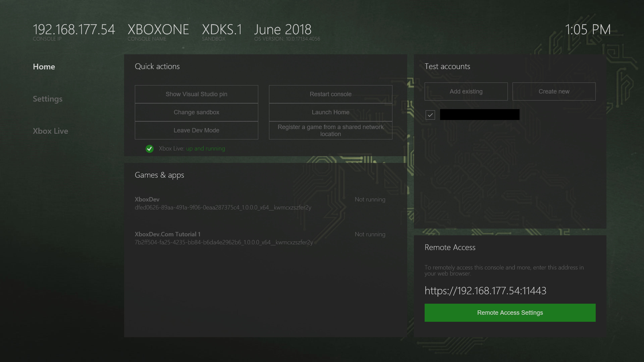The image size is (644, 362).
Task: Click the Xbox Live status check icon
Action: pyautogui.click(x=149, y=149)
